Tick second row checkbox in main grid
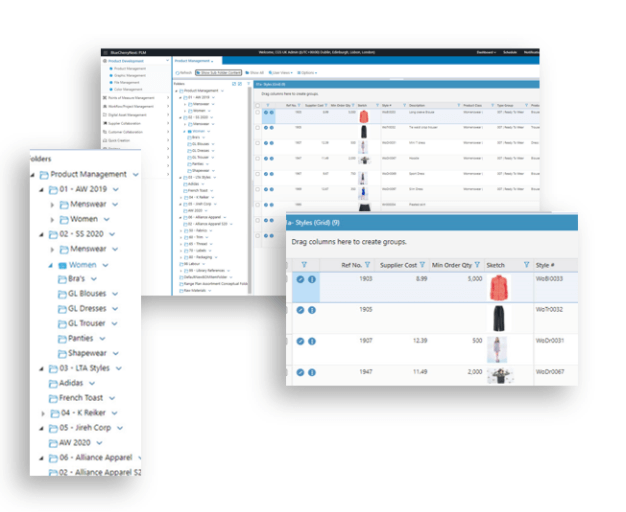 click(258, 128)
